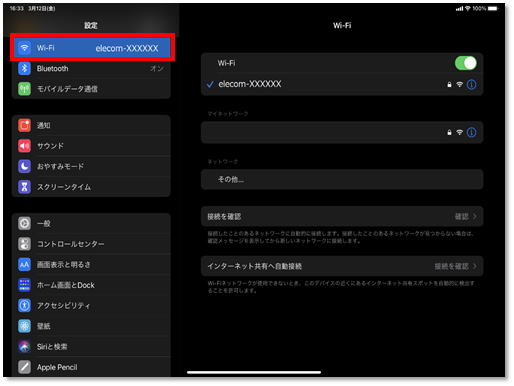Tap signal icon on elecom-XXXXXX row
The width and height of the screenshot is (514, 386).
[x=460, y=85]
